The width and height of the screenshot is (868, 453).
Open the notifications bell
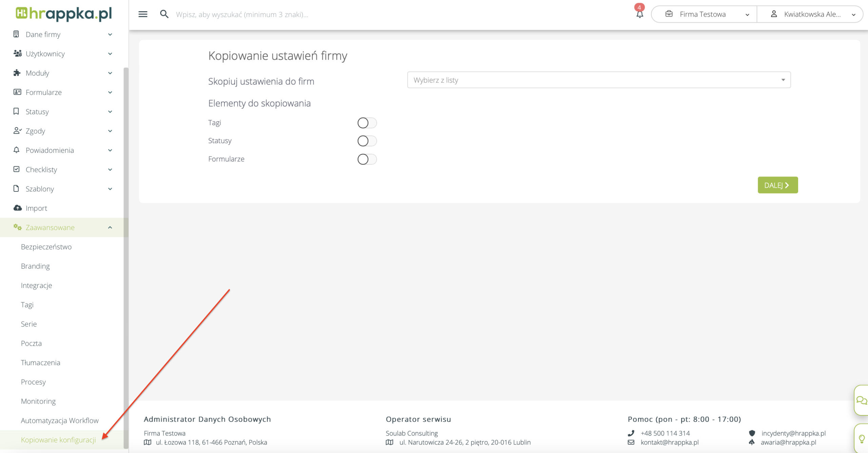[639, 14]
